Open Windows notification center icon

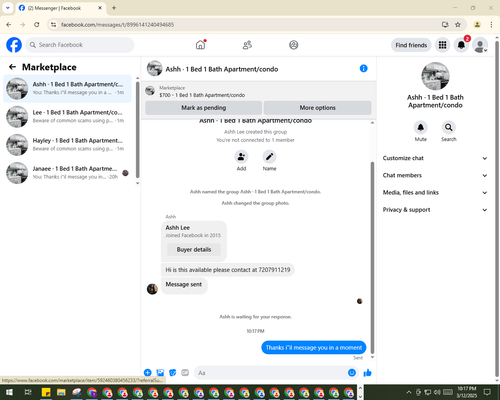(487, 392)
